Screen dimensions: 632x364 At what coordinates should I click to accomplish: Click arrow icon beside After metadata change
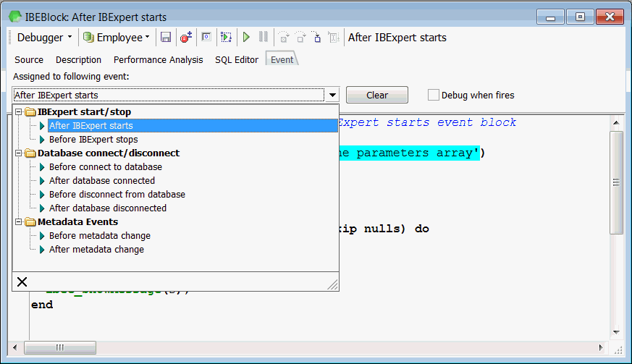tap(42, 250)
